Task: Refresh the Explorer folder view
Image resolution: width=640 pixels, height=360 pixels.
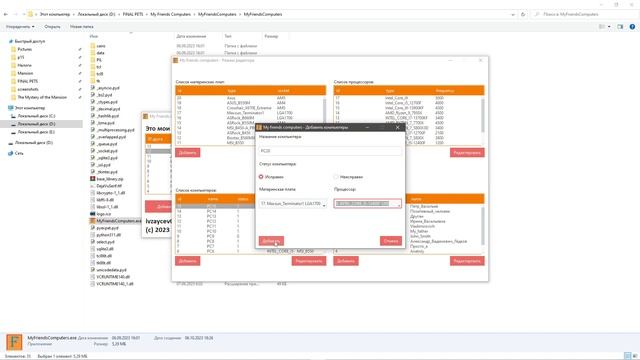Action: [x=523, y=14]
